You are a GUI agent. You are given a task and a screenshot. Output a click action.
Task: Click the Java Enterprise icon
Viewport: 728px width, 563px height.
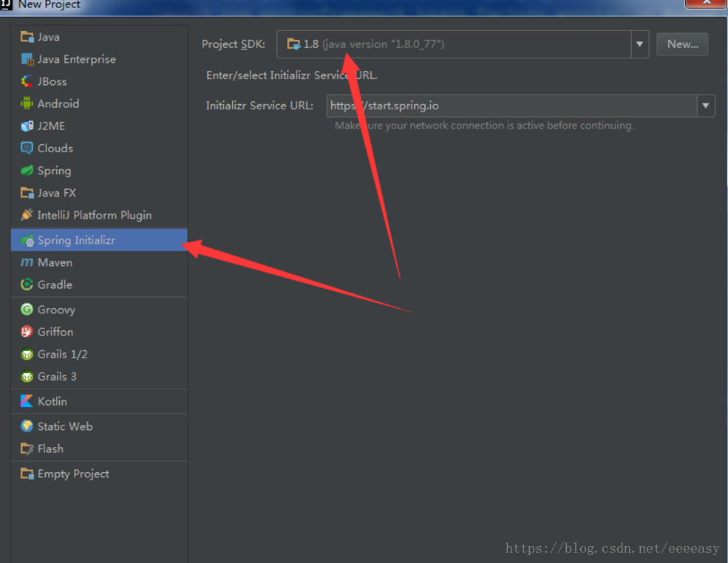click(x=27, y=59)
